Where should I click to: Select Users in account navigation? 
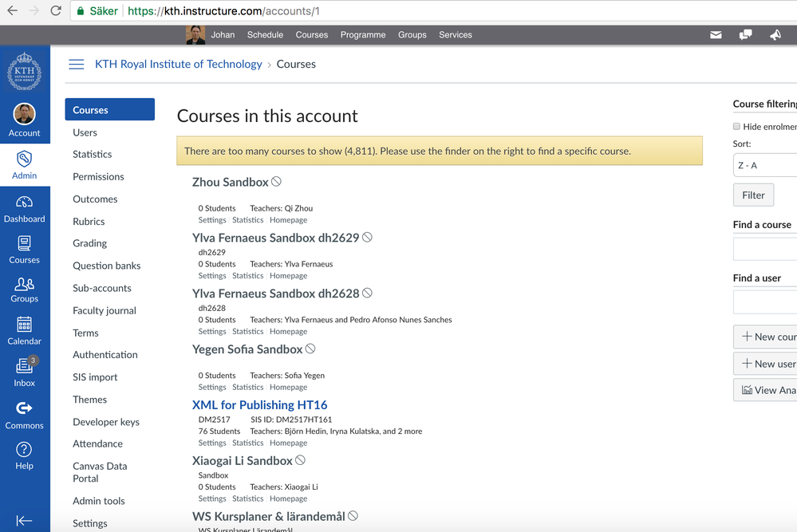pos(85,132)
